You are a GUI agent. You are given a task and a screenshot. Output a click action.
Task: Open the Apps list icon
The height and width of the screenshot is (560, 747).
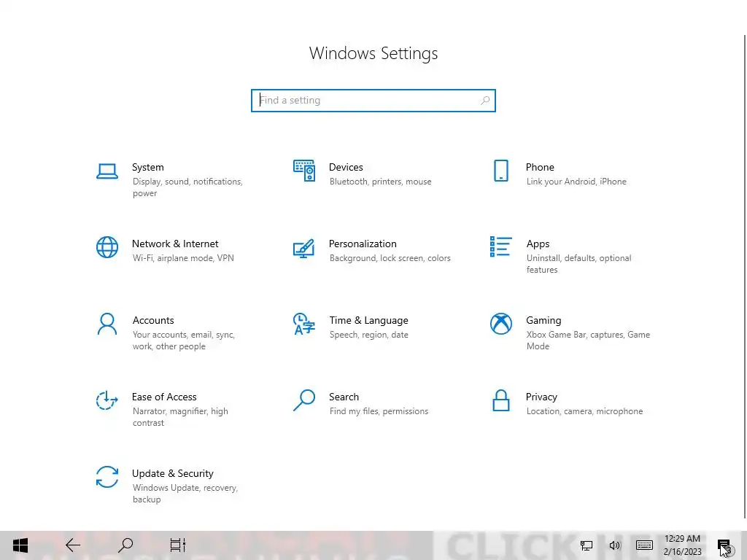coord(500,246)
